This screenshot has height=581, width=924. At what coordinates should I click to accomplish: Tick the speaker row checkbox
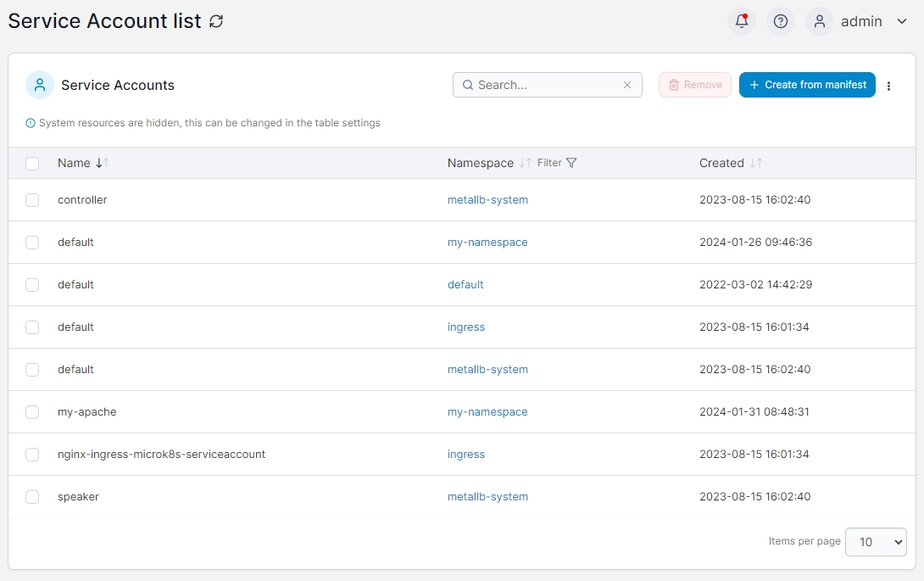click(x=32, y=497)
